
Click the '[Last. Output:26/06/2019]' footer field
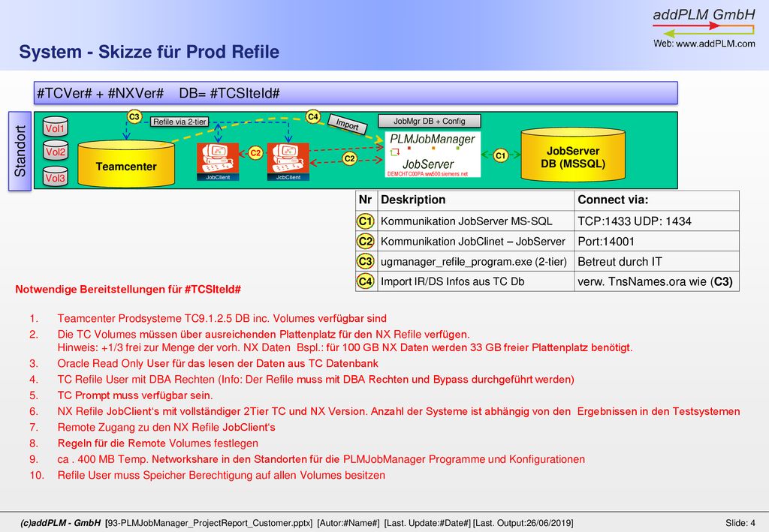[x=523, y=523]
